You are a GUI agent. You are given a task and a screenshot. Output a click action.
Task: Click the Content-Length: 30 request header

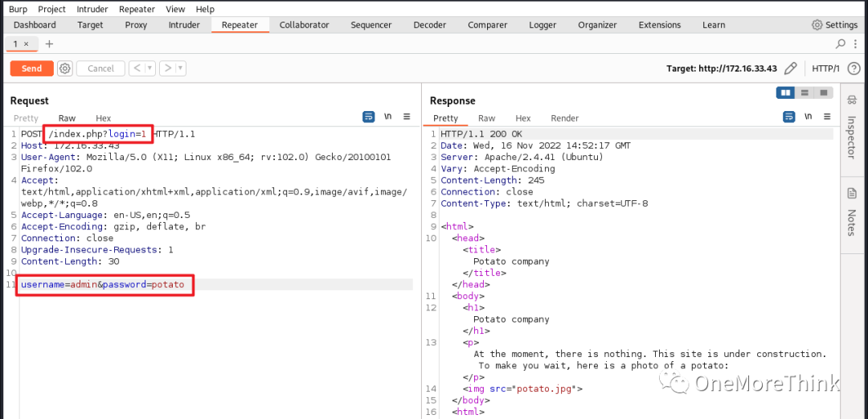70,261
